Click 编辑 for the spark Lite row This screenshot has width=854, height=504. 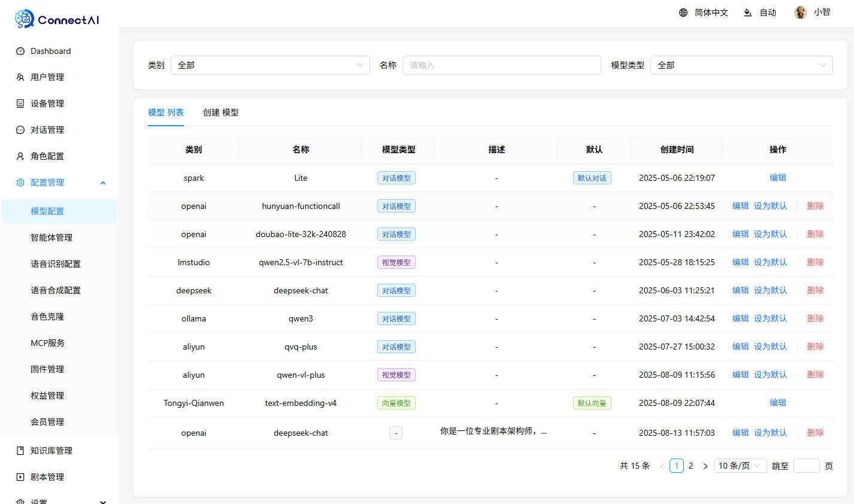778,178
